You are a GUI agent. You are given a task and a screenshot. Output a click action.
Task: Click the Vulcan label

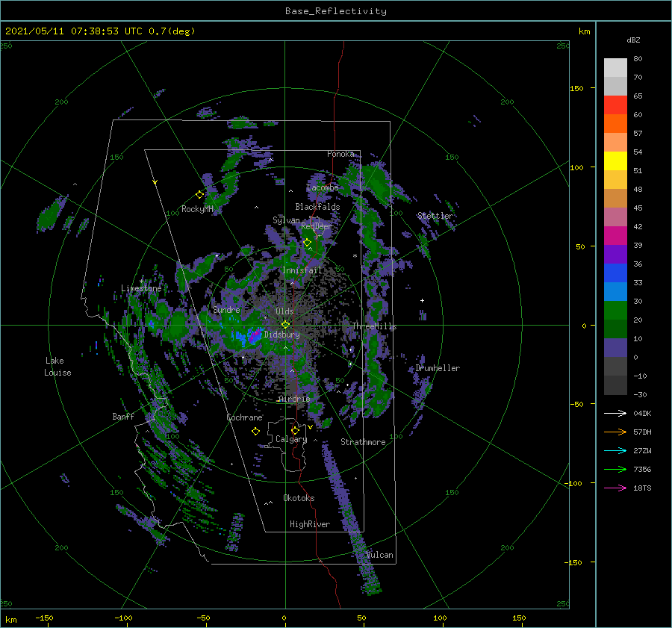pos(379,555)
